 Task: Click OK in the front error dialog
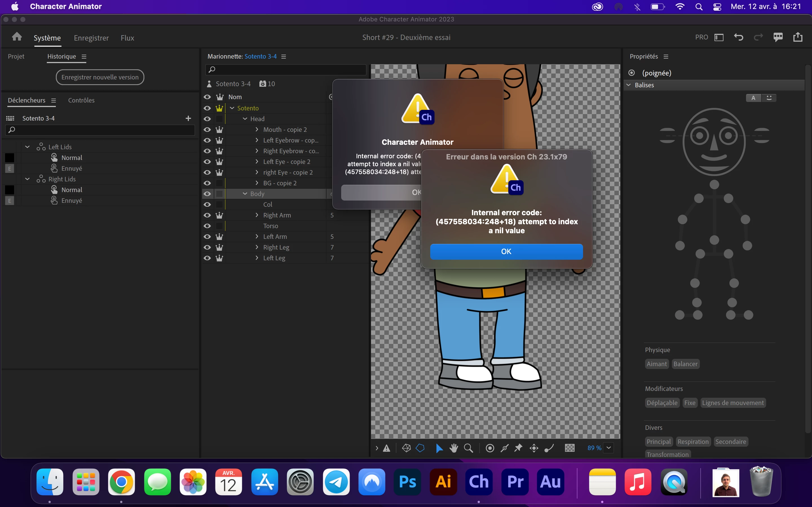[506, 252]
